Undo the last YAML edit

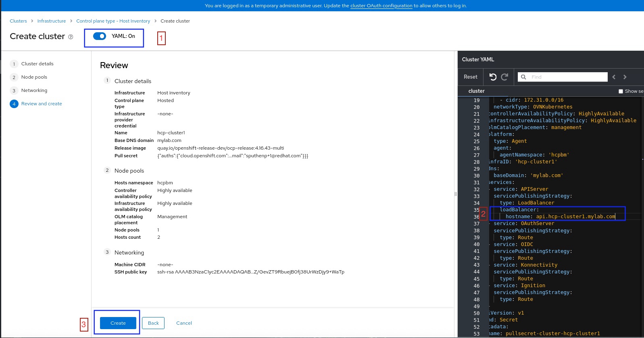(493, 77)
